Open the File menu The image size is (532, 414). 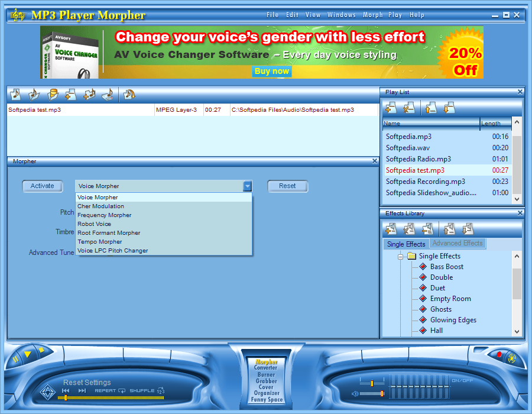pyautogui.click(x=273, y=15)
